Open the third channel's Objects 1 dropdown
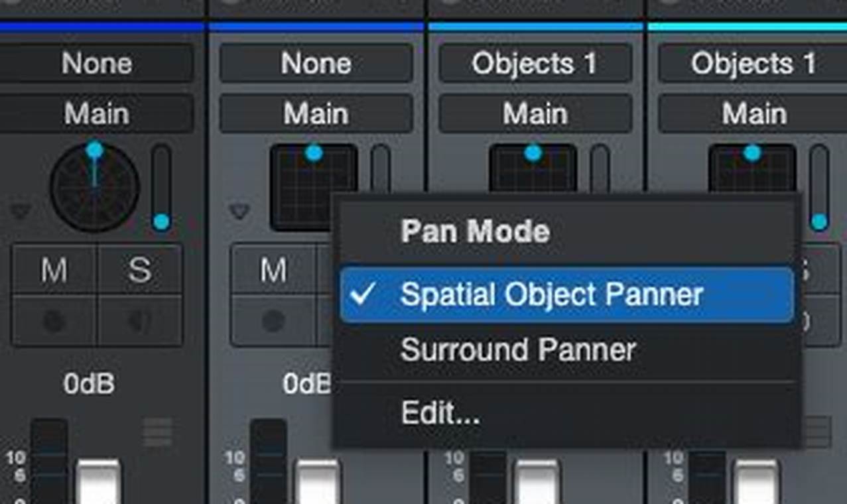Viewport: 847px width, 504px height. pos(535,64)
